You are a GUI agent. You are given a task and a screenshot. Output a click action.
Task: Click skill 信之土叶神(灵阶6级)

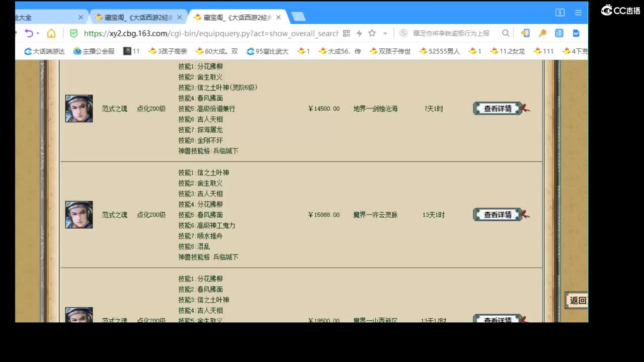click(x=227, y=87)
